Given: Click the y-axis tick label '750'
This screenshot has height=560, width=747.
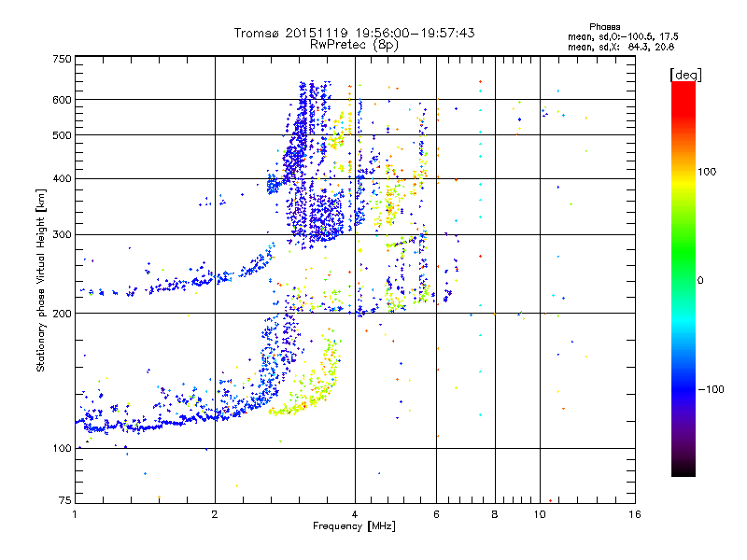Looking at the screenshot, I should [x=62, y=59].
